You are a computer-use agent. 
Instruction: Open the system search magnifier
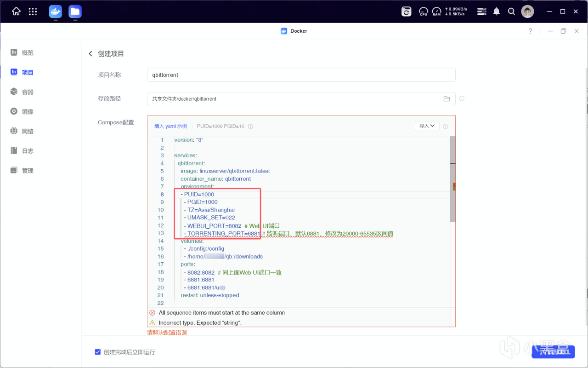[511, 11]
